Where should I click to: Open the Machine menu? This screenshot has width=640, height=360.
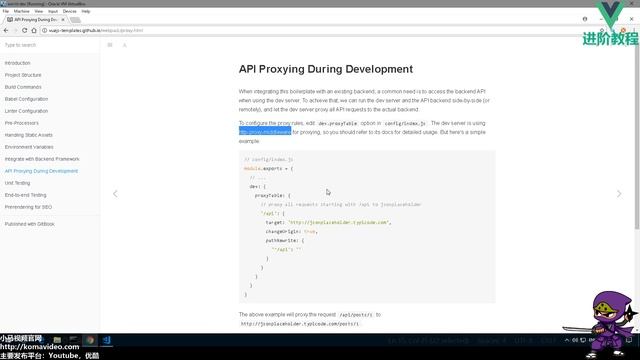(x=21, y=11)
